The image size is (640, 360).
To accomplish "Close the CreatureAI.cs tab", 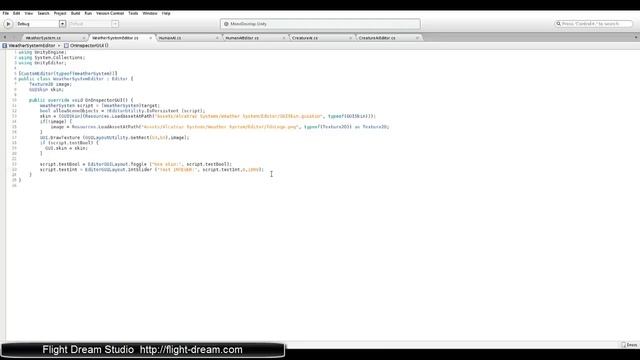I will (350, 38).
